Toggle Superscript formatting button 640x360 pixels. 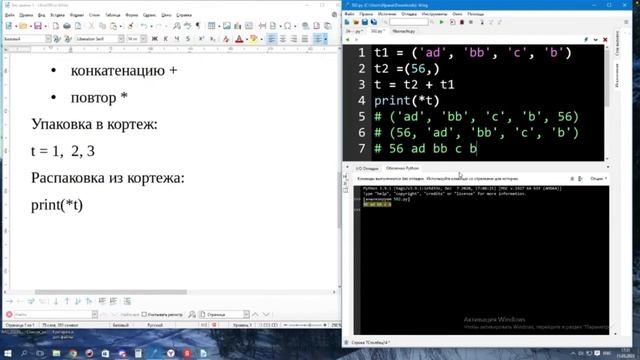pyautogui.click(x=201, y=39)
